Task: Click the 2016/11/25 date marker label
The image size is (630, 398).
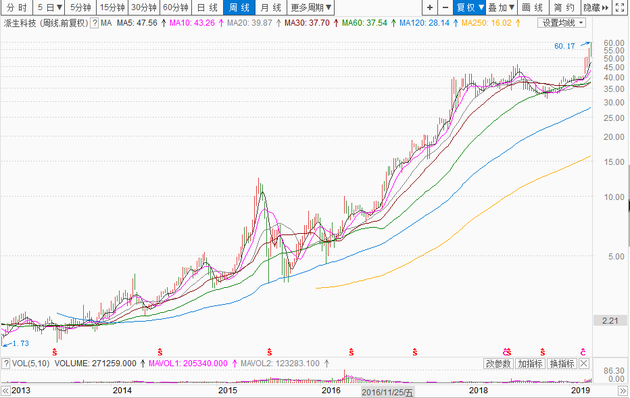Action: (387, 392)
